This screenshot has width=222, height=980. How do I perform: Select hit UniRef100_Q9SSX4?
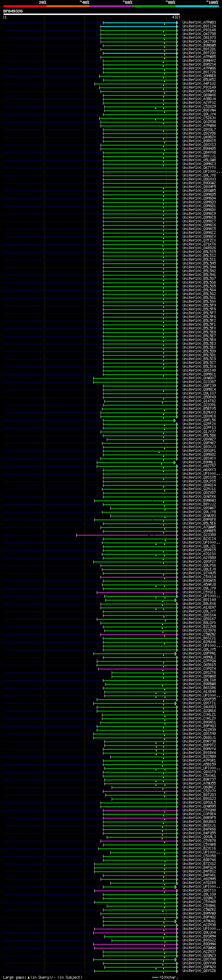coord(199,615)
